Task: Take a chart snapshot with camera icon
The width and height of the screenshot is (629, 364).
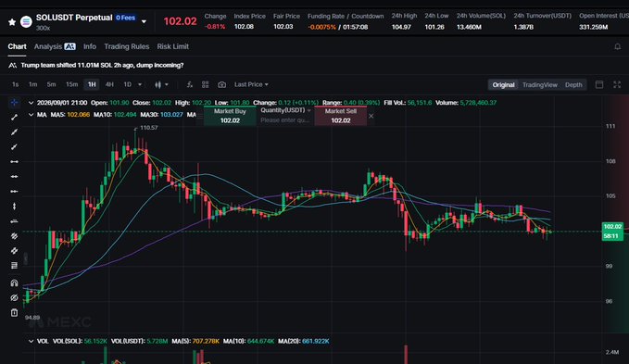Action: pyautogui.click(x=221, y=84)
